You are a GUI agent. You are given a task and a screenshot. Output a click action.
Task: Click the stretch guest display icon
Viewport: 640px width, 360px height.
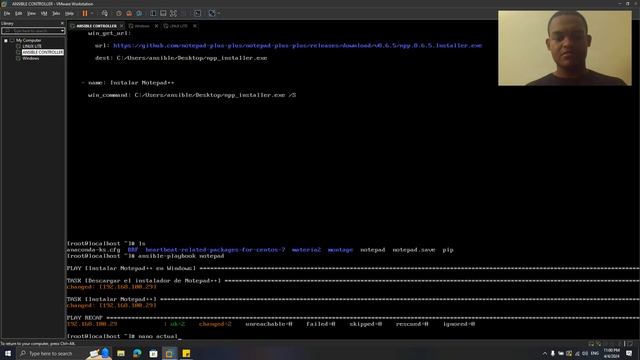pyautogui.click(x=212, y=13)
